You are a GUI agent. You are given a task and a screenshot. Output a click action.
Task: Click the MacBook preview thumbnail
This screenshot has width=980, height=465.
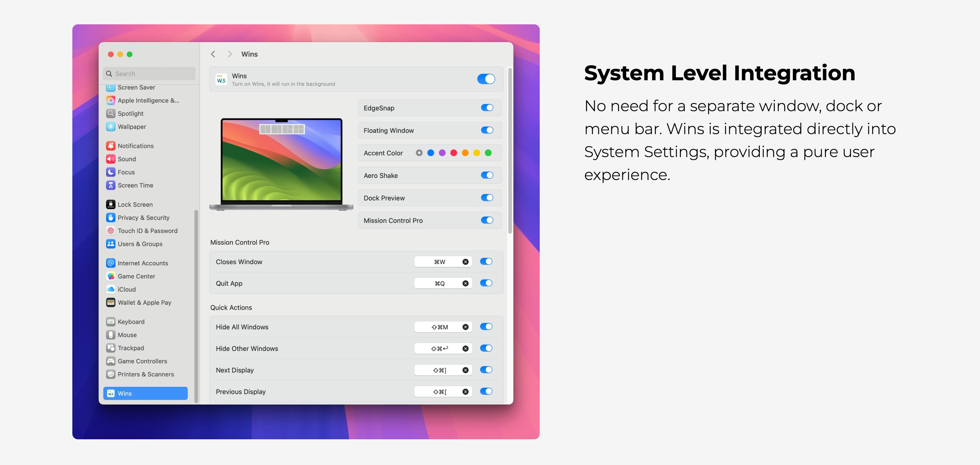point(282,164)
